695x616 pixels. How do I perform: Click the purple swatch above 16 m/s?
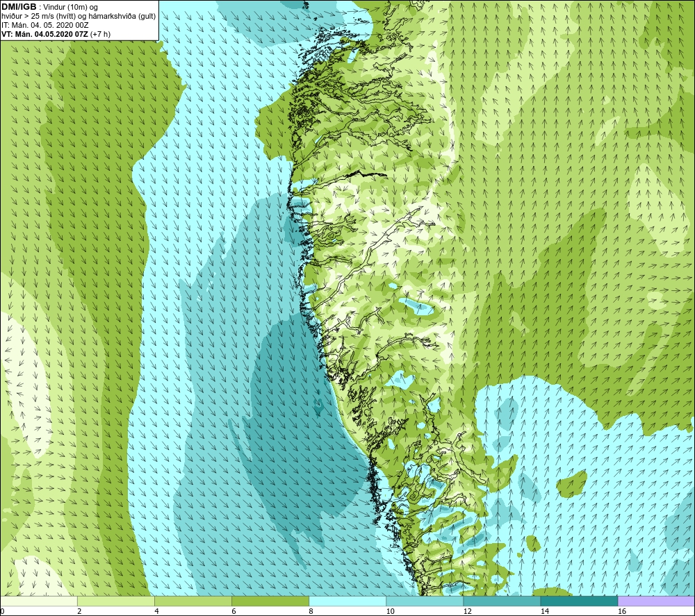pyautogui.click(x=656, y=601)
